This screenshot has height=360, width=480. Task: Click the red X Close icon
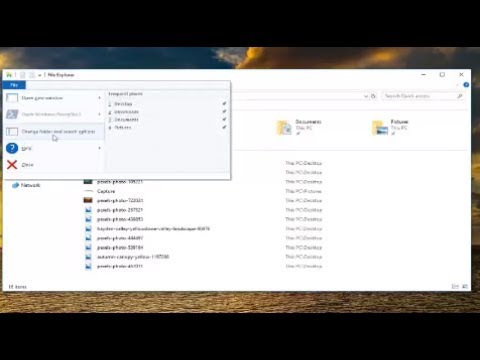12,165
